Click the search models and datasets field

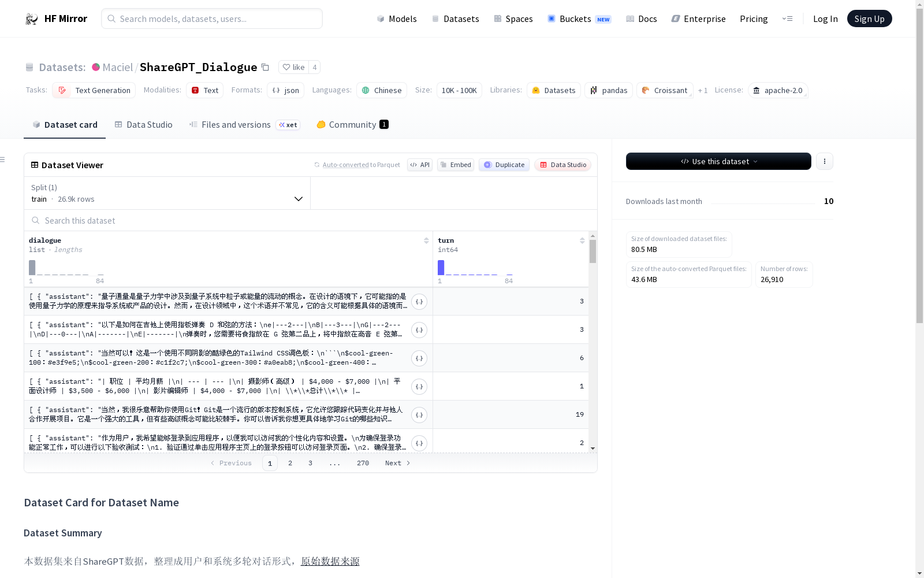click(212, 18)
